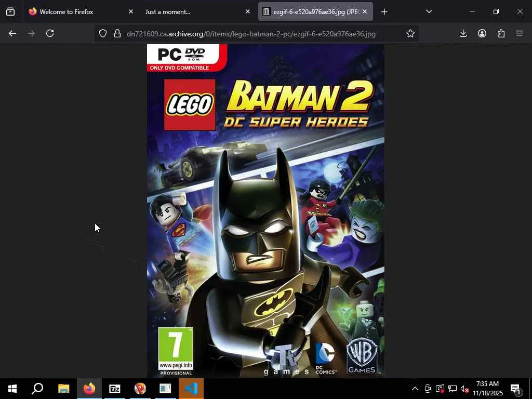The height and width of the screenshot is (399, 532).
Task: Close the Firefox window
Action: click(520, 11)
